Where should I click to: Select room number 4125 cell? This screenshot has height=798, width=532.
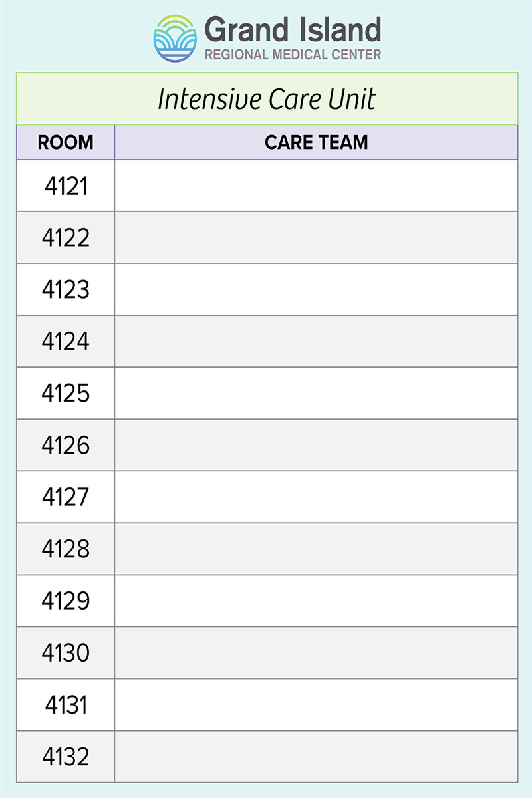point(65,393)
